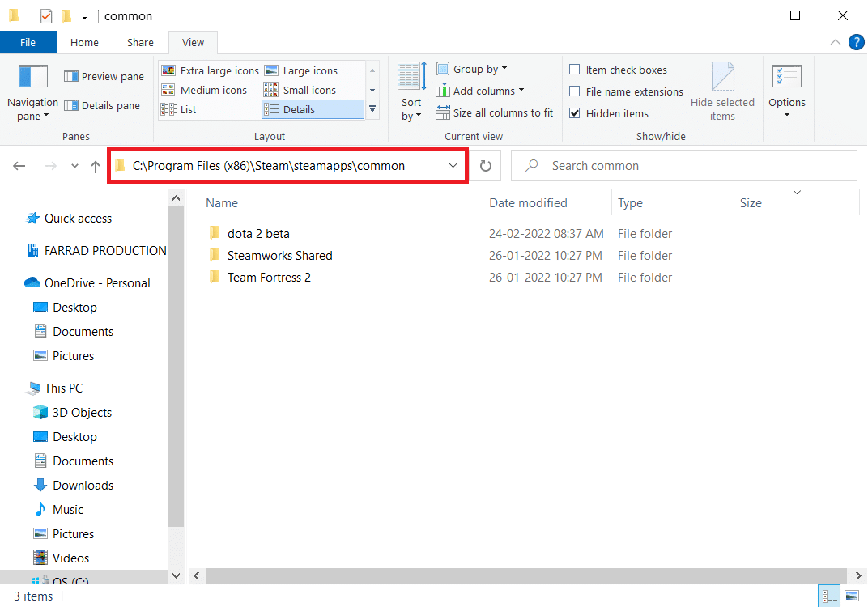Go forward to the next folder
868x607 pixels.
[50, 165]
